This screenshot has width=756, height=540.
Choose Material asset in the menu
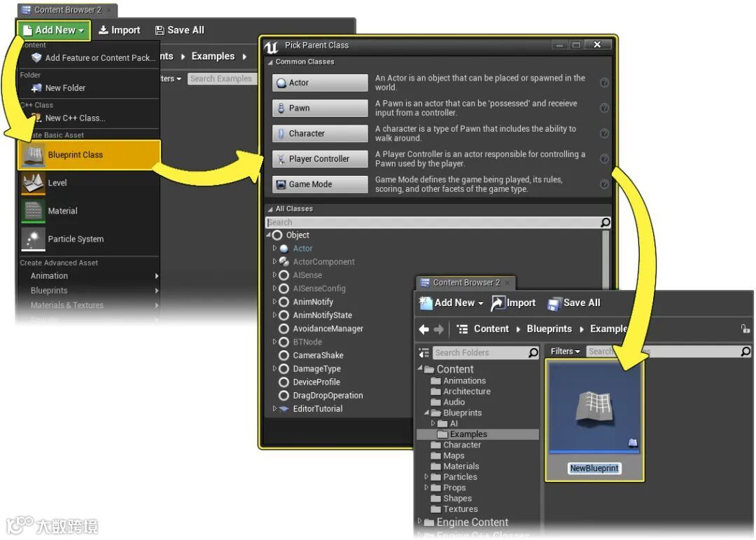click(89, 211)
